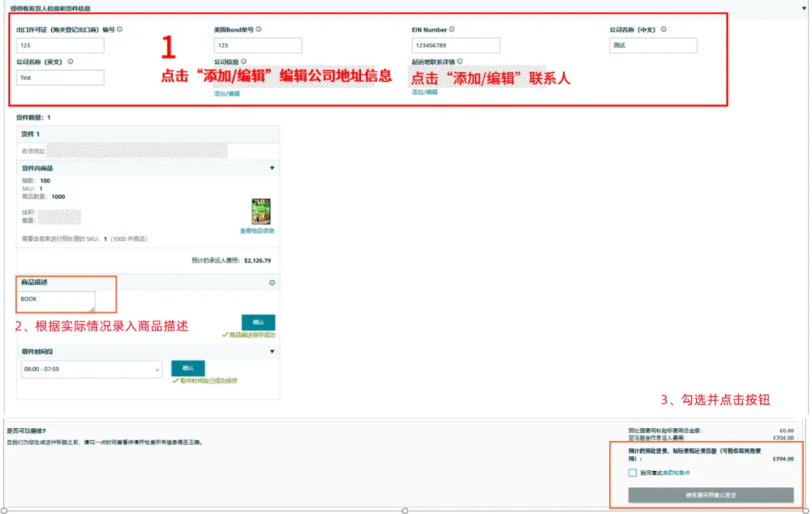
Task: Focus the 出口许可证编号 input field
Action: pyautogui.click(x=60, y=46)
